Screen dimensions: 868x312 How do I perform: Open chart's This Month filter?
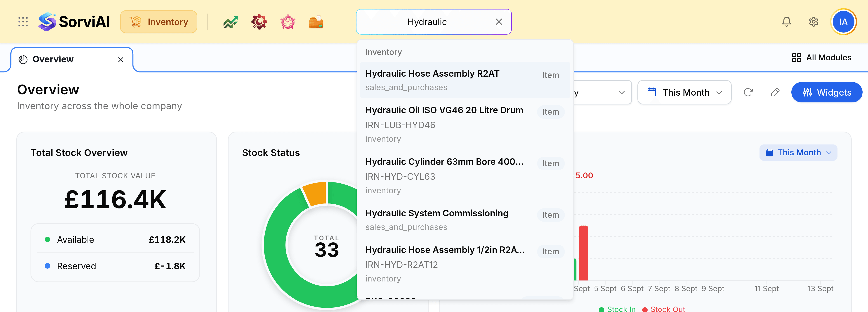(798, 153)
